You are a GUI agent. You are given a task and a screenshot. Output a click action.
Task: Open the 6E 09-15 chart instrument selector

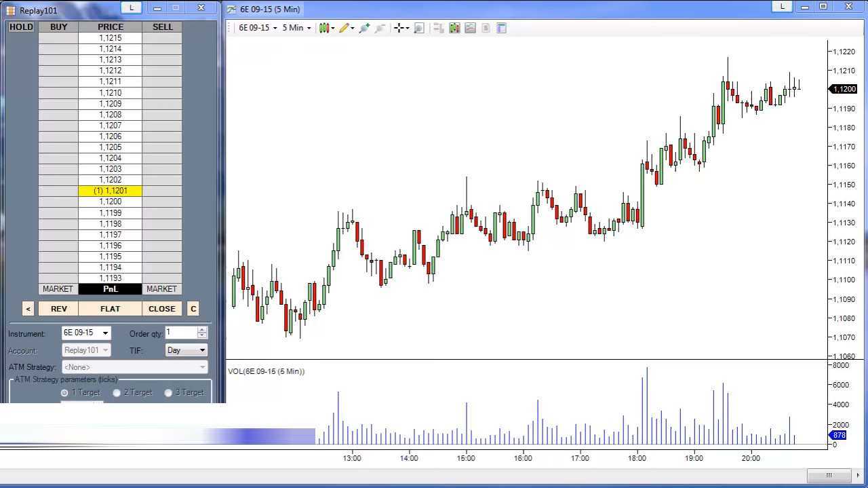[258, 28]
